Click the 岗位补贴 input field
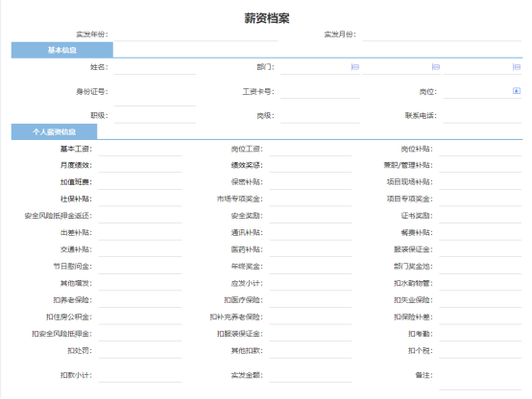The image size is (532, 399). point(480,150)
